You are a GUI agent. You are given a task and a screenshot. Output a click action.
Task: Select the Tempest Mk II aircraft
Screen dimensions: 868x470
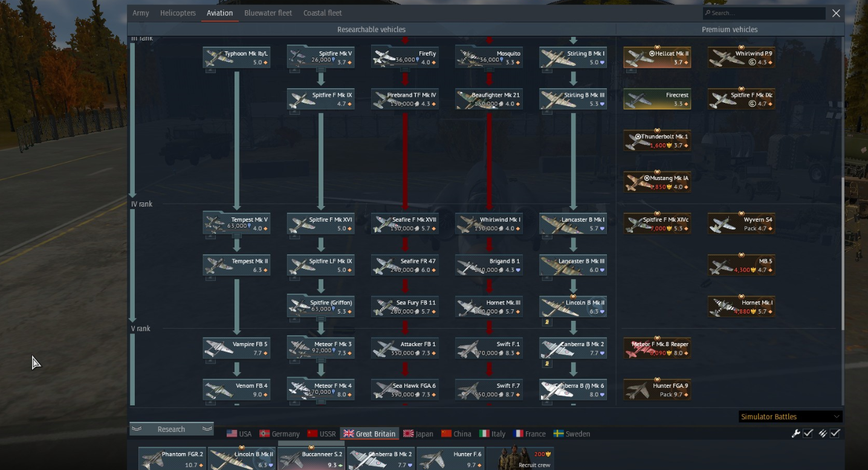pos(236,266)
